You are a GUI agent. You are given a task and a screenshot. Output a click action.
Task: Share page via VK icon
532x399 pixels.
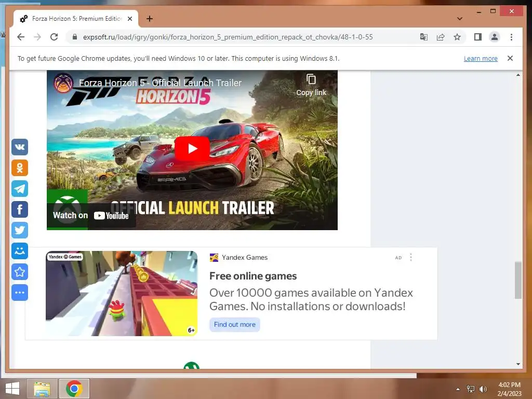[x=20, y=147]
